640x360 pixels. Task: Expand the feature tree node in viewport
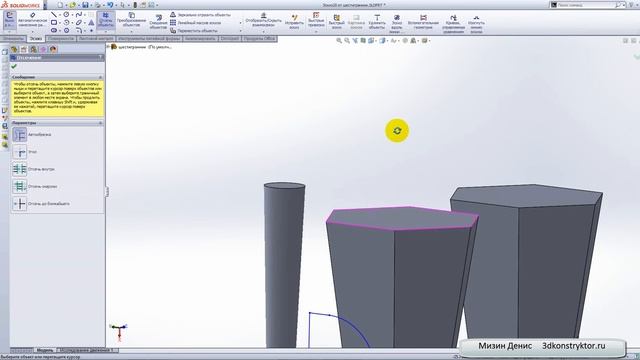point(109,47)
